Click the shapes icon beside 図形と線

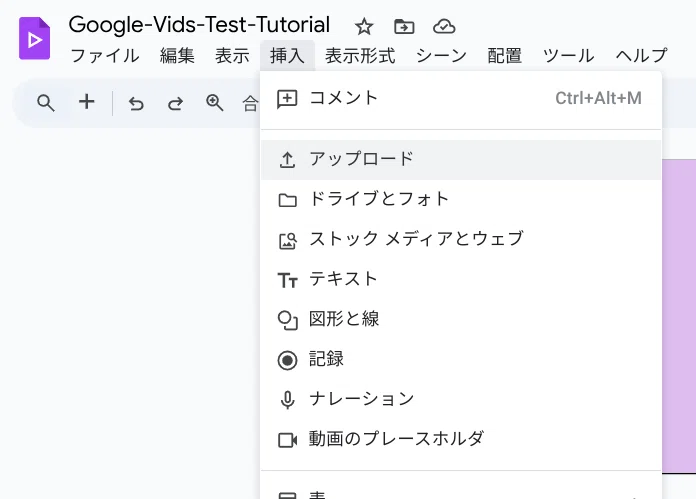point(287,320)
